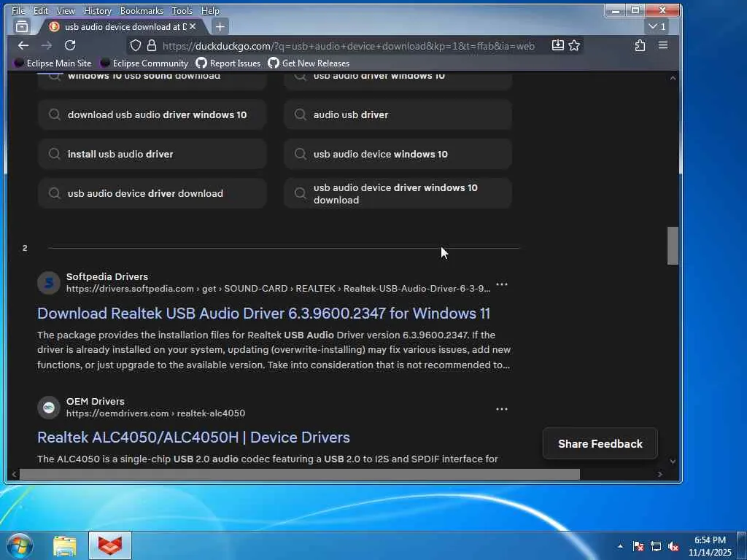Click the scroll right arrow
The image size is (747, 560).
[x=659, y=474]
